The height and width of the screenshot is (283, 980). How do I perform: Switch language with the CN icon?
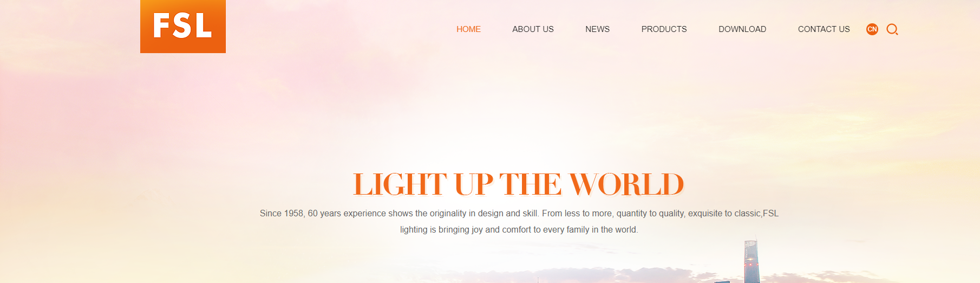pyautogui.click(x=872, y=29)
